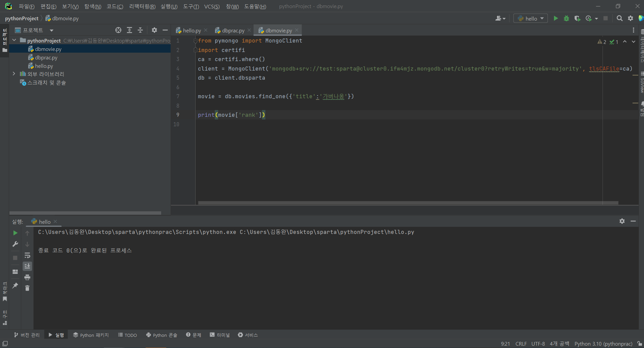This screenshot has height=348, width=644.
Task: Run with coverage shield icon
Action: point(577,18)
